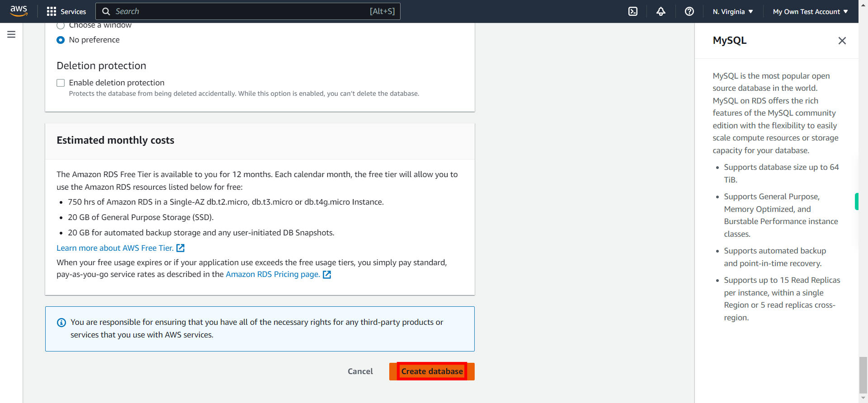The width and height of the screenshot is (868, 403).
Task: Click the AWS logo home icon
Action: (19, 11)
